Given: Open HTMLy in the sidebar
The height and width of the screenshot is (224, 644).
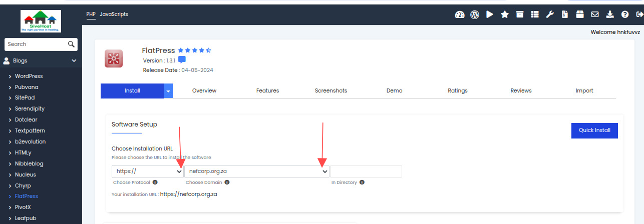Looking at the screenshot, I should (23, 152).
